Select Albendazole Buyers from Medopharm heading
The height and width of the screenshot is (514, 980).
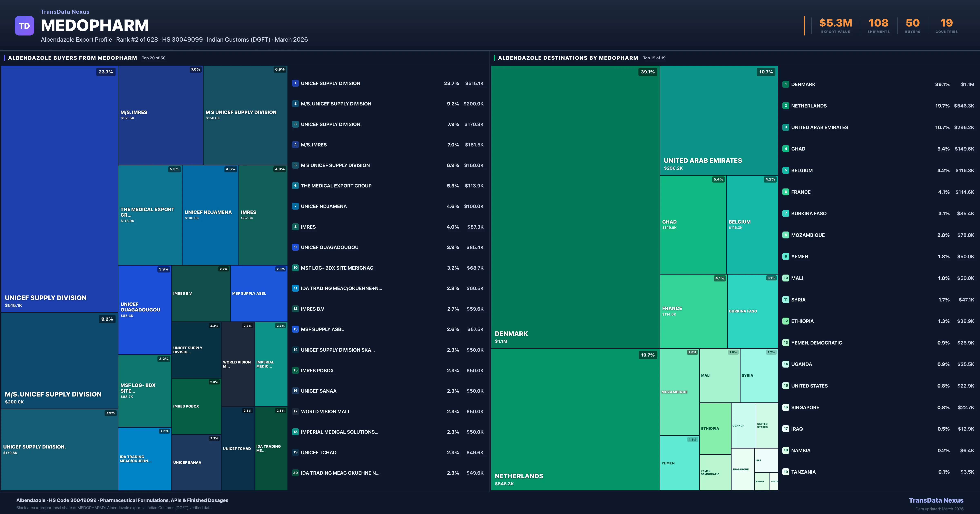click(72, 58)
